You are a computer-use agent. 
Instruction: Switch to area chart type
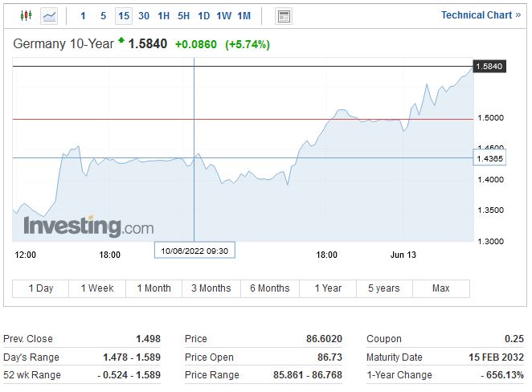click(50, 15)
